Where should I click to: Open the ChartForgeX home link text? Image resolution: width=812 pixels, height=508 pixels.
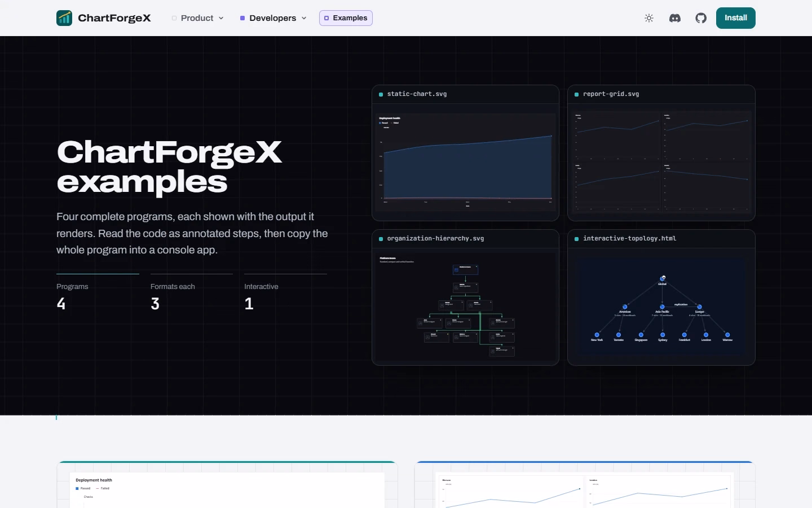tap(114, 18)
